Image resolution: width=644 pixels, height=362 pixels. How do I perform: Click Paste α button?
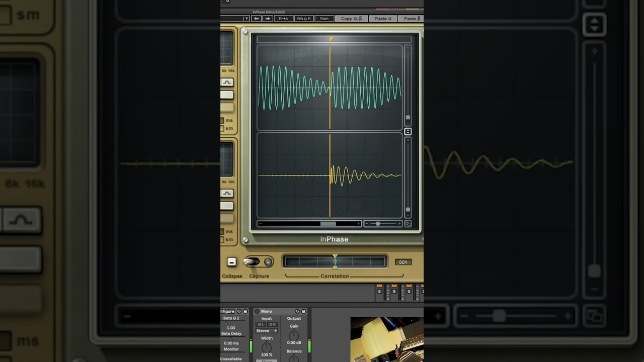(383, 19)
